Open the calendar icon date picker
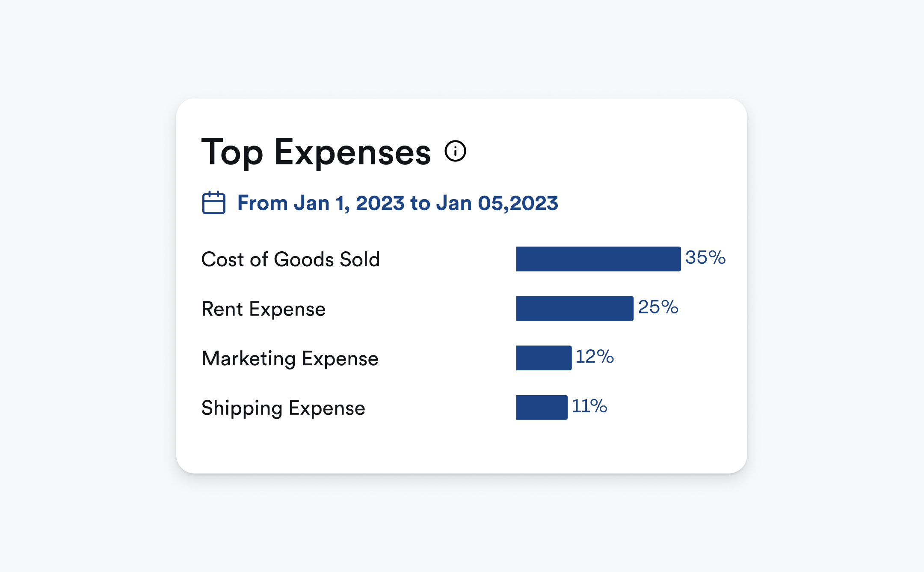924x572 pixels. pyautogui.click(x=213, y=203)
